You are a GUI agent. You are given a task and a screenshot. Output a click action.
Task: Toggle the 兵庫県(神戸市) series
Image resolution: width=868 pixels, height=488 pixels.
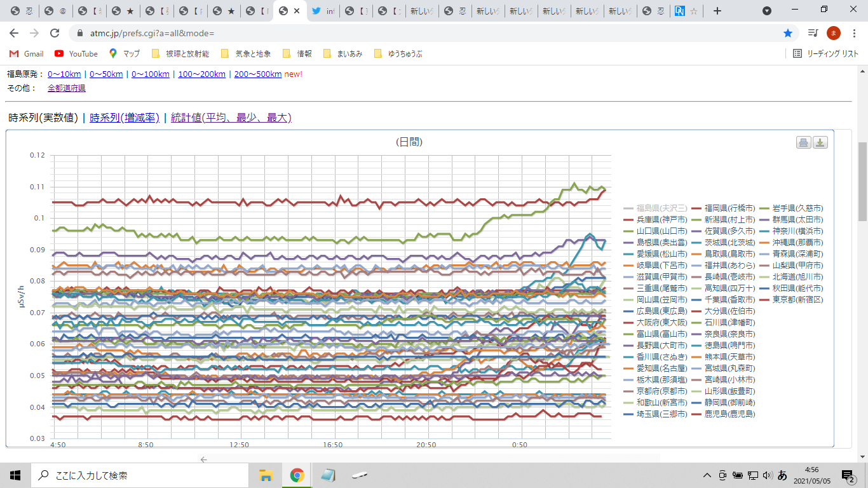656,220
